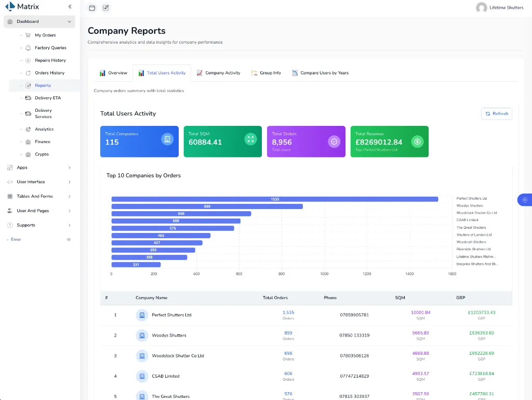
Task: Switch to the Overview tab
Action: [x=113, y=73]
